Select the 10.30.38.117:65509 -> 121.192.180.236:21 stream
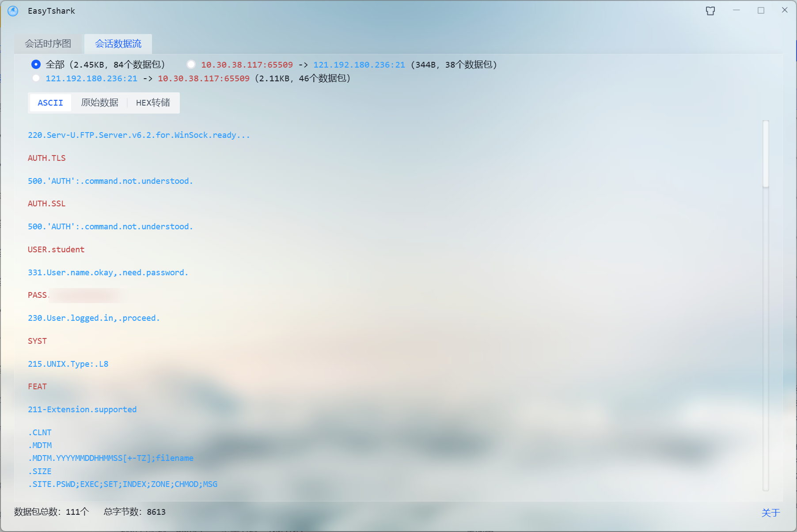This screenshot has width=797, height=532. pos(191,64)
